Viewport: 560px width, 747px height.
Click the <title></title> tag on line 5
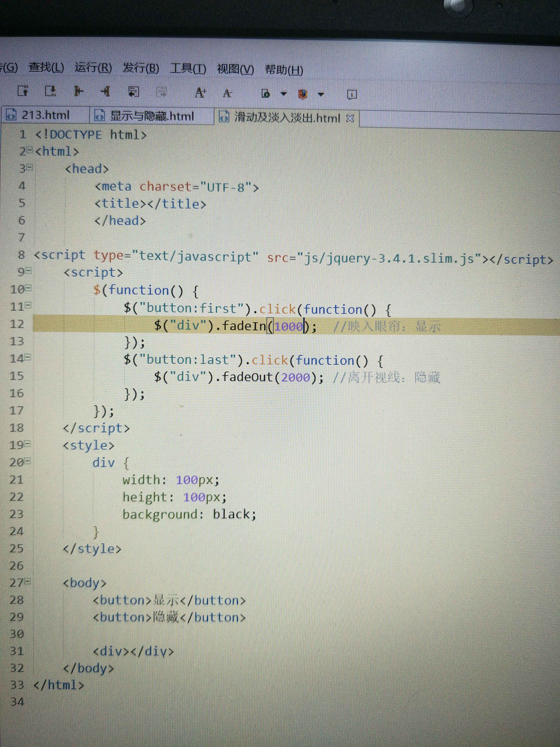[x=151, y=204]
